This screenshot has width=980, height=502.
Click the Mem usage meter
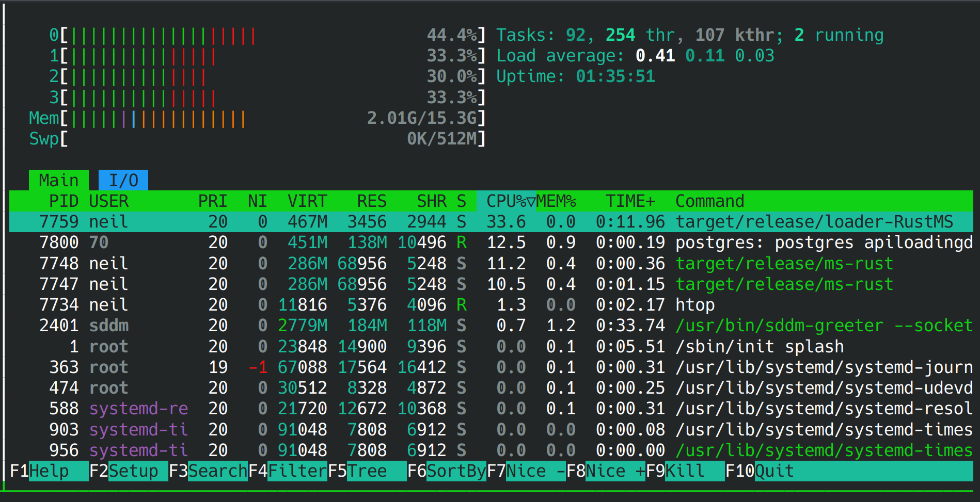tap(155, 118)
